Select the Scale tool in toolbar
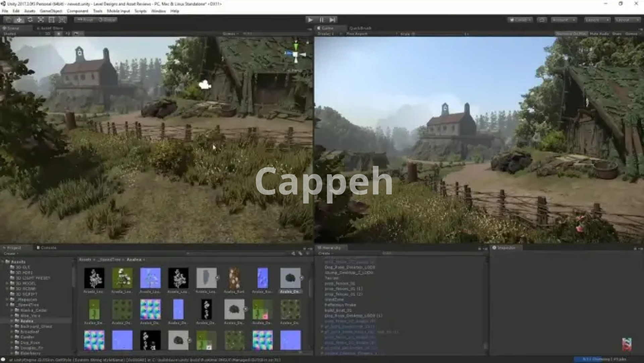This screenshot has height=363, width=644. coord(41,20)
